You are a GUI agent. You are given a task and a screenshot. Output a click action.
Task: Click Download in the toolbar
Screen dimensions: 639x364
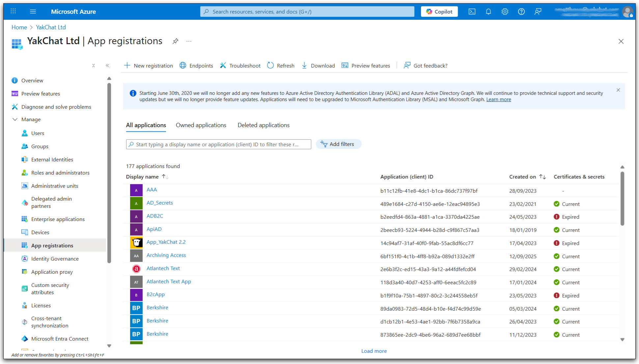pos(318,66)
